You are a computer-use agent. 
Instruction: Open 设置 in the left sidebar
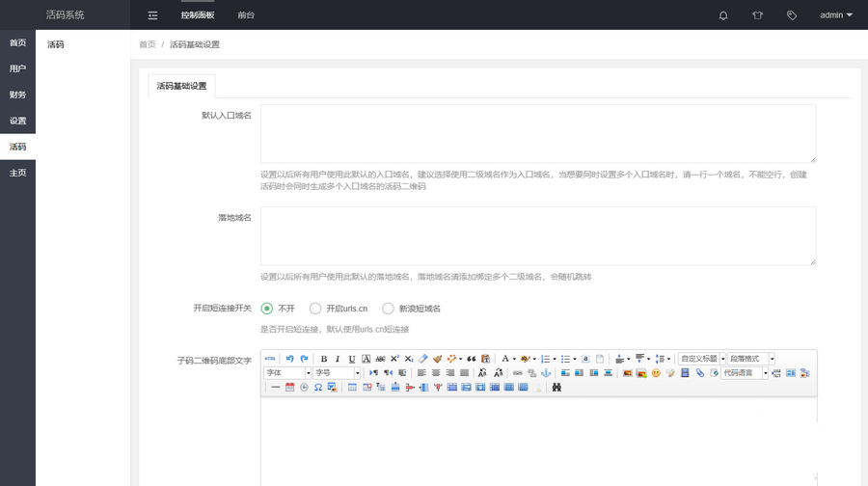17,121
